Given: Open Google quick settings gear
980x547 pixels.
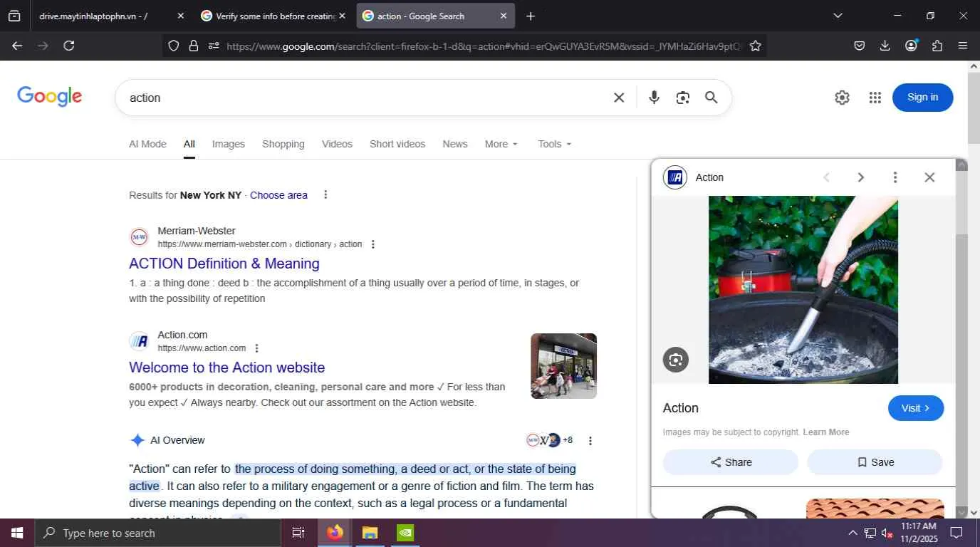Looking at the screenshot, I should (842, 98).
